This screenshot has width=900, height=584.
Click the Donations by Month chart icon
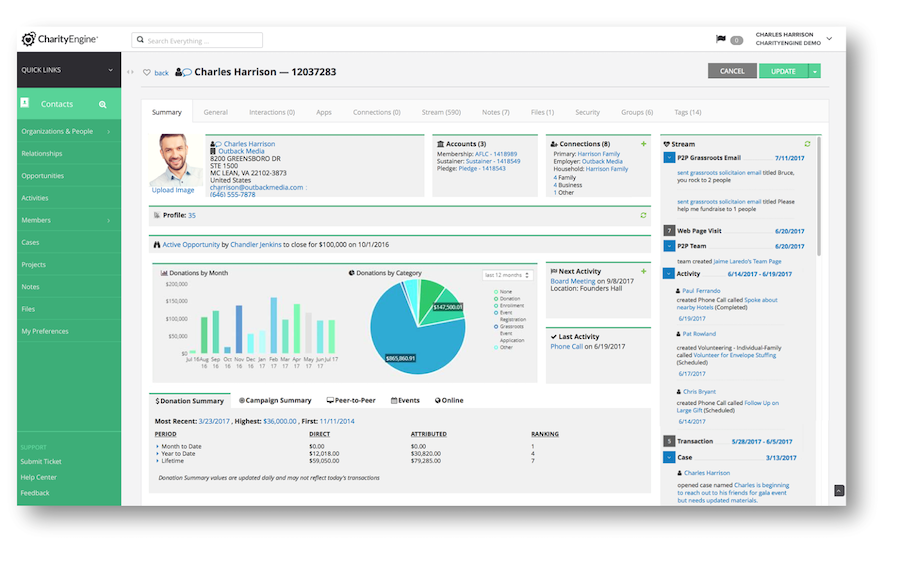point(164,273)
